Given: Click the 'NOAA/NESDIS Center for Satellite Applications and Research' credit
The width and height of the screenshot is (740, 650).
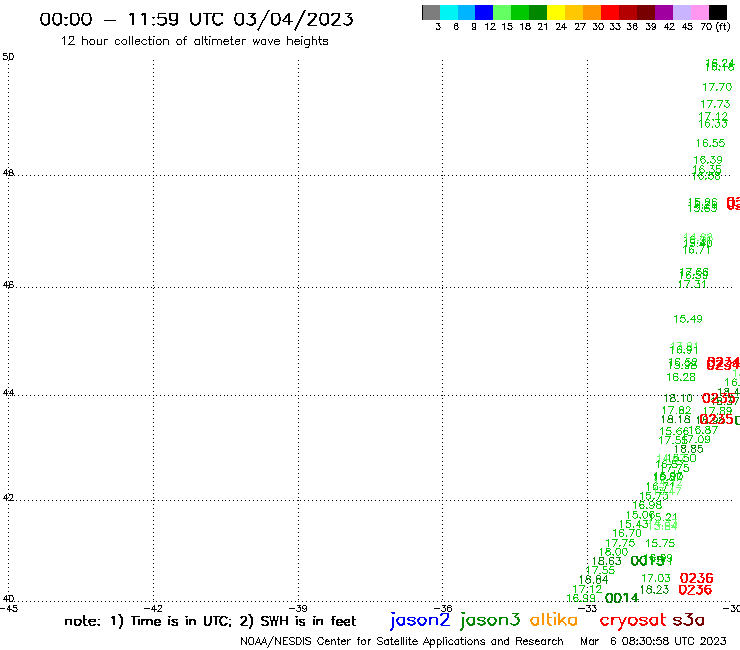Looking at the screenshot, I should pos(402,641).
